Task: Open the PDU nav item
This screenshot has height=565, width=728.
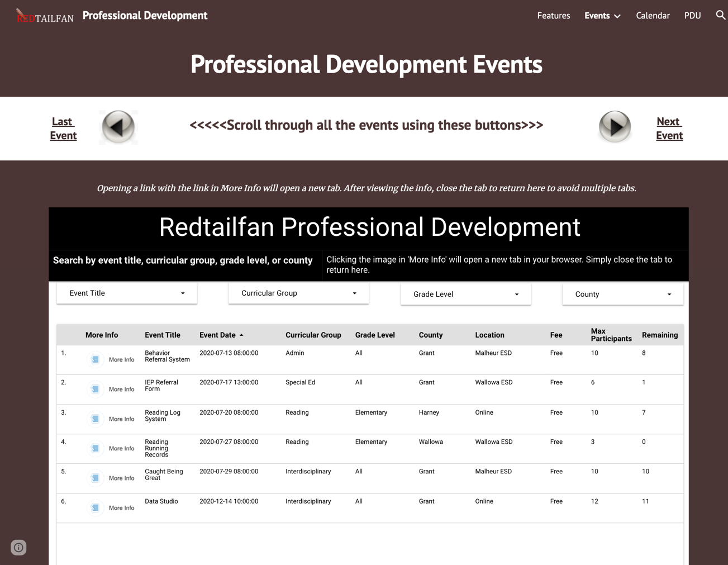Action: click(692, 16)
